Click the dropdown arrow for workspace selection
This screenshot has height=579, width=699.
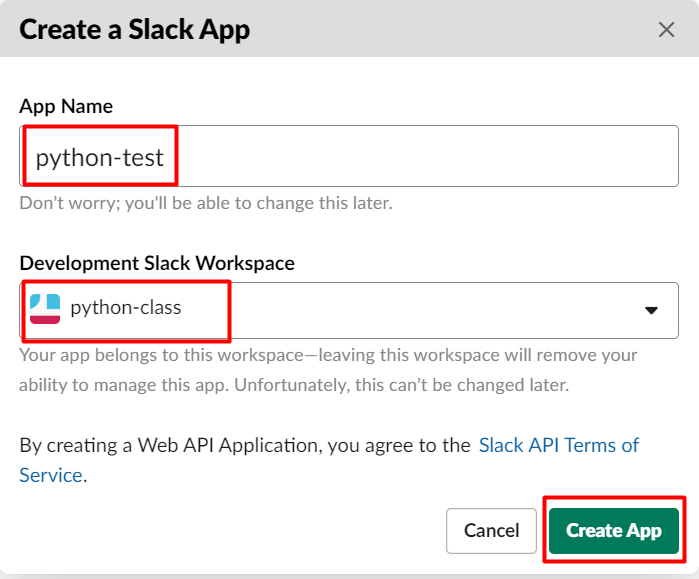(651, 310)
